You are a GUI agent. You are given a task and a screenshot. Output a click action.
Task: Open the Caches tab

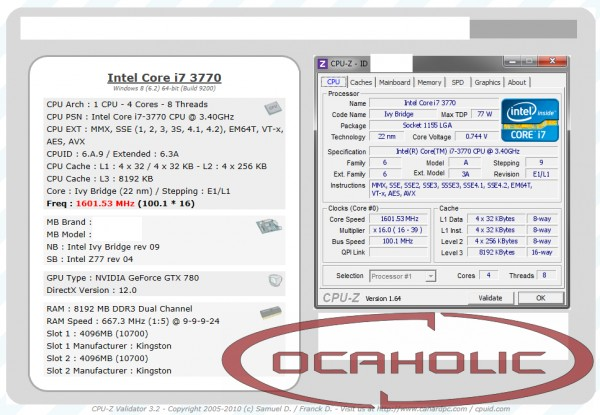pos(361,82)
